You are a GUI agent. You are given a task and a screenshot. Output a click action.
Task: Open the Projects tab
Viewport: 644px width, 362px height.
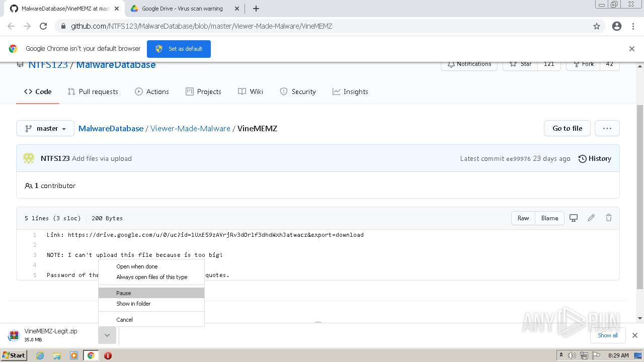pos(203,92)
